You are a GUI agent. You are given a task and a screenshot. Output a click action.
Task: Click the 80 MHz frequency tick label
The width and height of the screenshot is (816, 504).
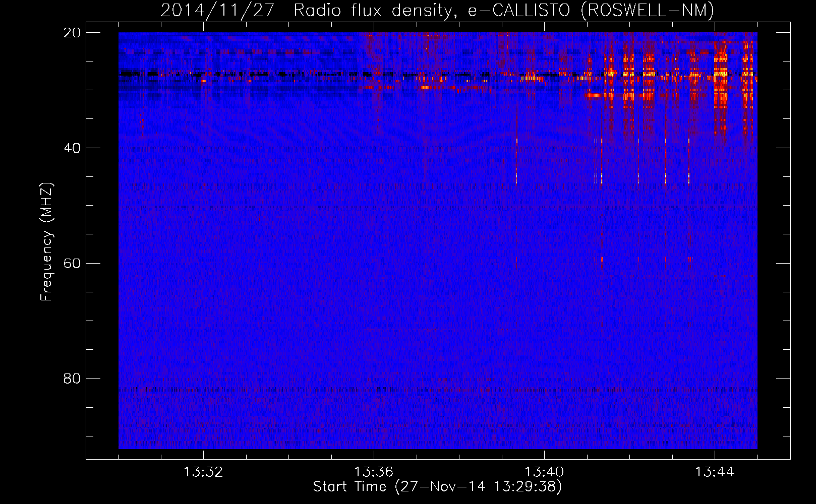[72, 379]
